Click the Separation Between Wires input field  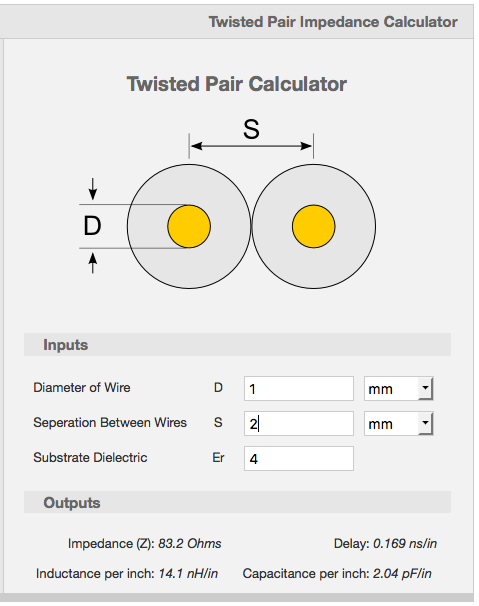click(298, 424)
